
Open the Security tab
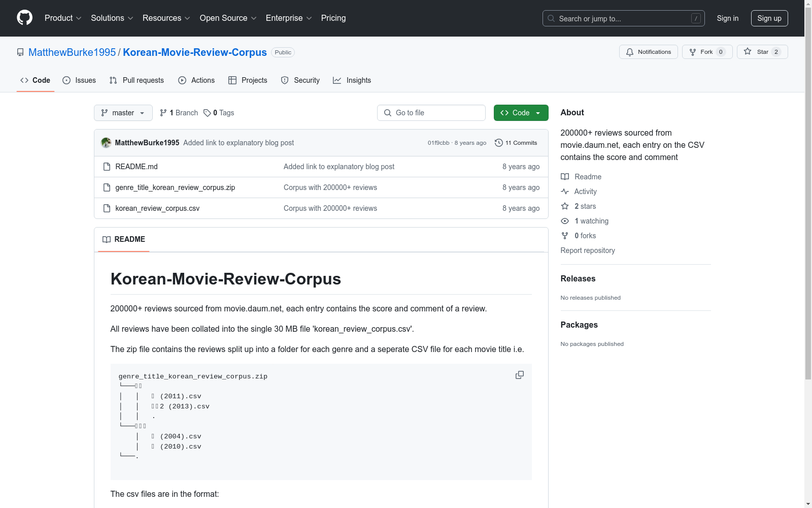coord(300,80)
